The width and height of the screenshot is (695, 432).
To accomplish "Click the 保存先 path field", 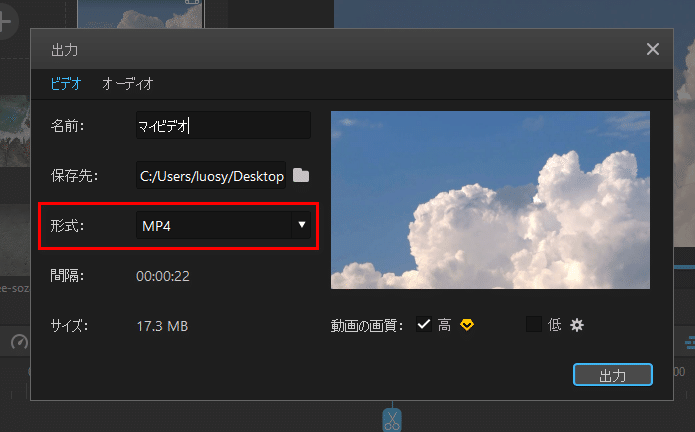I will pyautogui.click(x=211, y=176).
